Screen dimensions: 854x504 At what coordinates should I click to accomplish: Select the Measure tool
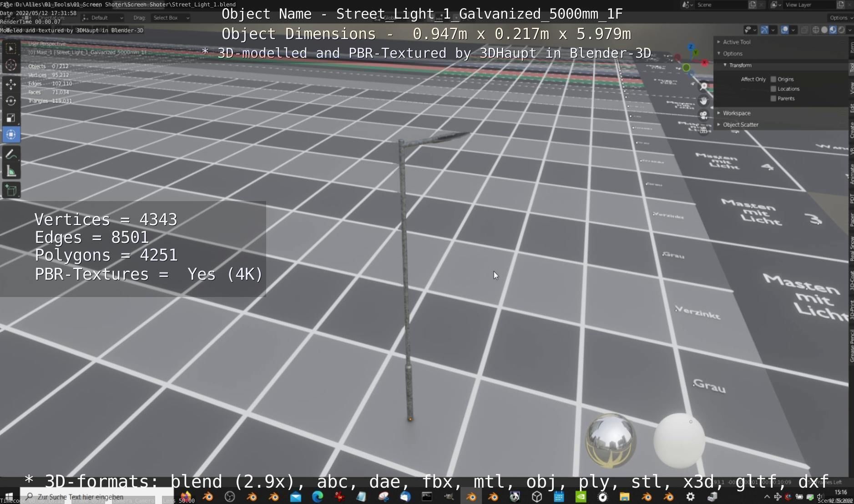click(11, 171)
